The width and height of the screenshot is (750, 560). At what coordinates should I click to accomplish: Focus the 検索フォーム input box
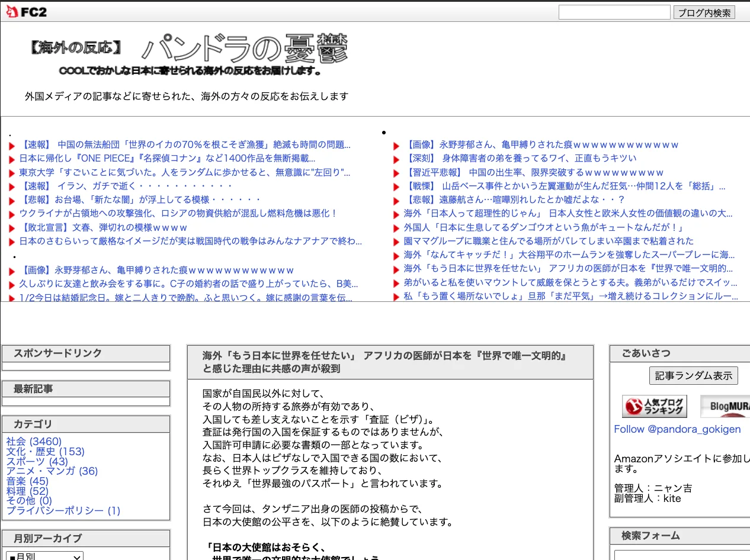(682, 555)
